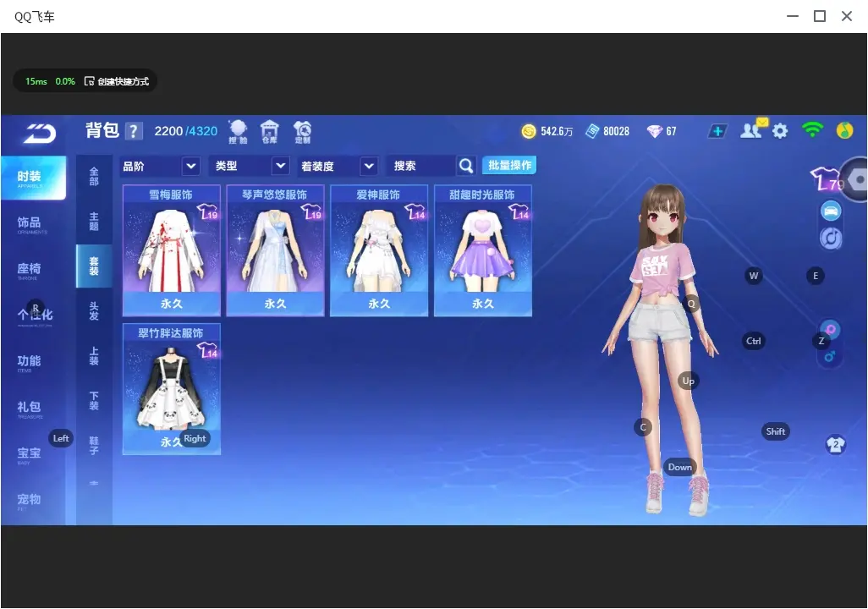Click the character model preview
Screen dimensions: 868x609
660,348
